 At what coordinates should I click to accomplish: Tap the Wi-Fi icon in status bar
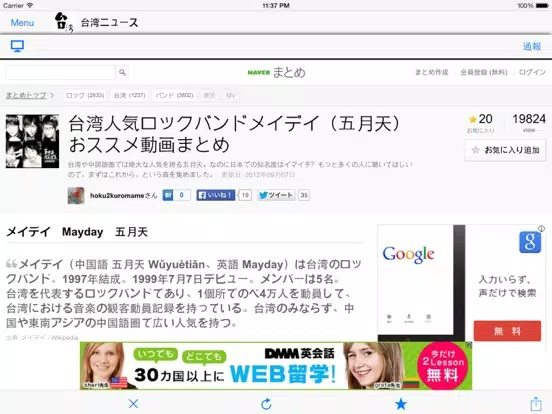(30, 6)
